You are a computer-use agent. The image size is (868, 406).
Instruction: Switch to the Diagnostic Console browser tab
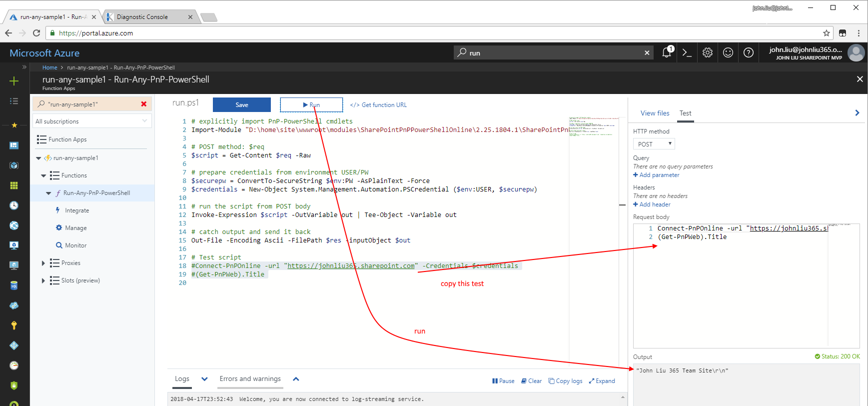tap(142, 17)
